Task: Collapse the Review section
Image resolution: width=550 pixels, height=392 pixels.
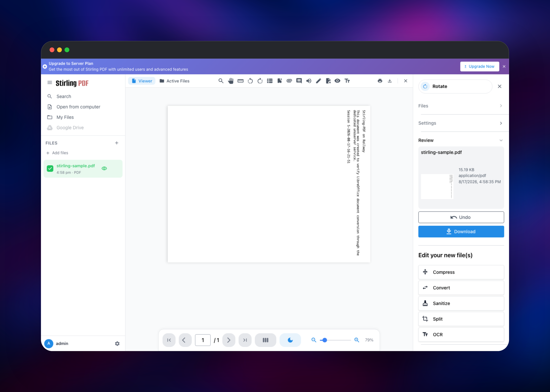Action: click(461, 140)
